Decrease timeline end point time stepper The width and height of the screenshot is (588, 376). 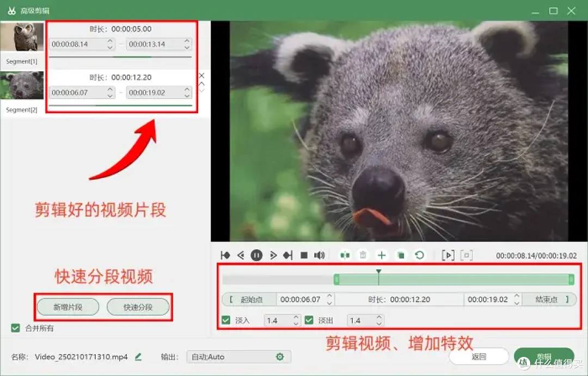pos(517,303)
